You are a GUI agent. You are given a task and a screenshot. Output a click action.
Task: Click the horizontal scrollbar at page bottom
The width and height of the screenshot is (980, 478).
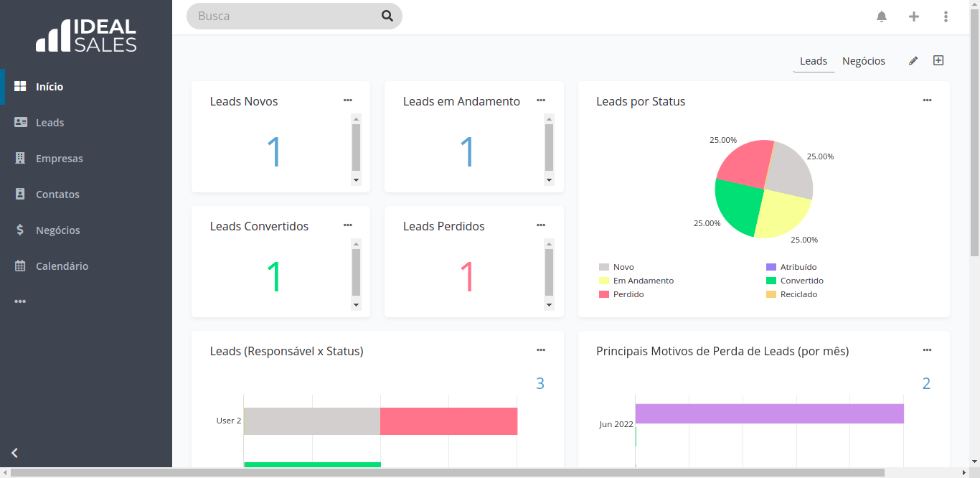tap(447, 472)
